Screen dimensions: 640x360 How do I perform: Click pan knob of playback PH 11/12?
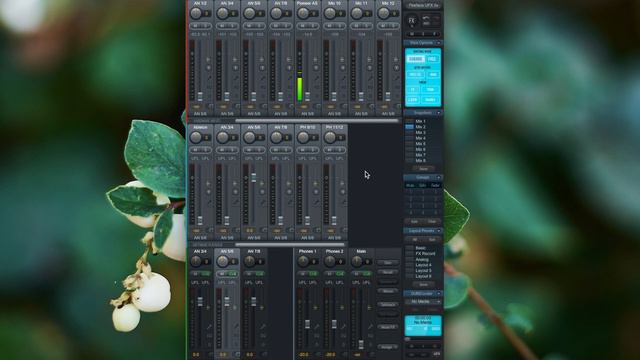[x=330, y=138]
